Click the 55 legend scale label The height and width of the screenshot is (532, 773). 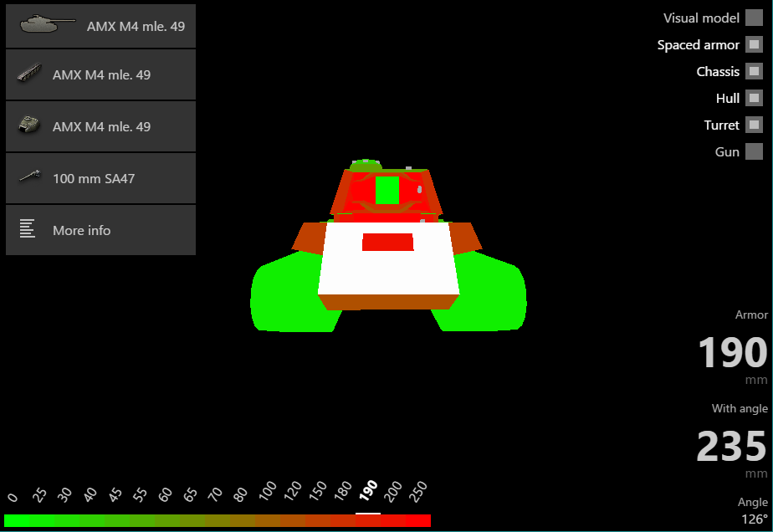[x=140, y=494]
